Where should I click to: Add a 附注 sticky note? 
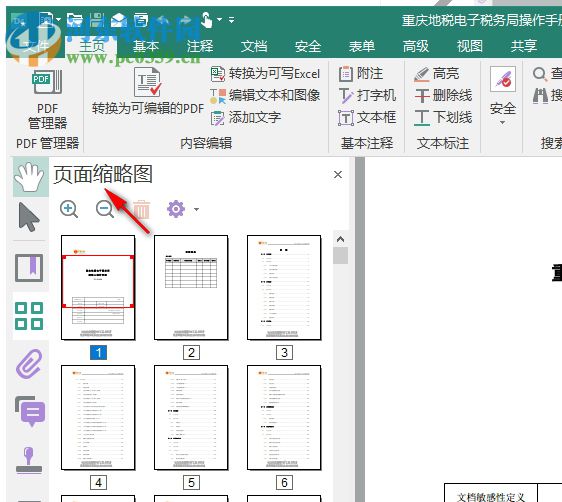click(361, 73)
